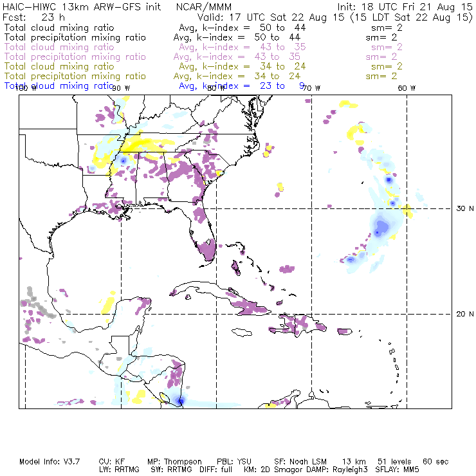Click the Puerto Rico island outline on the map
Viewport: 476px width, 476px height.
pyautogui.click(x=345, y=331)
